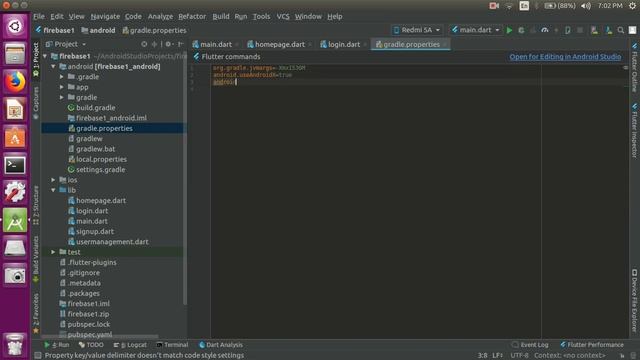Open the File menu

tap(39, 16)
